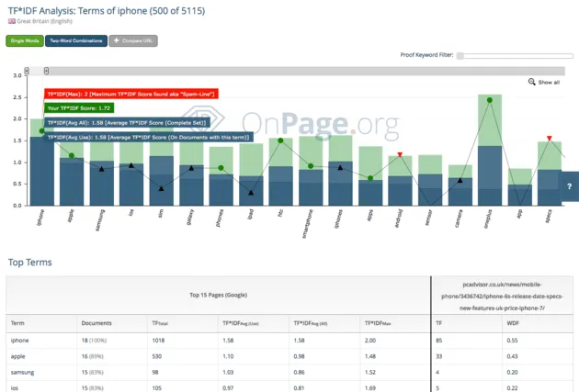
Task: Click the black triangle marker on ipad bar
Action: pos(251,193)
